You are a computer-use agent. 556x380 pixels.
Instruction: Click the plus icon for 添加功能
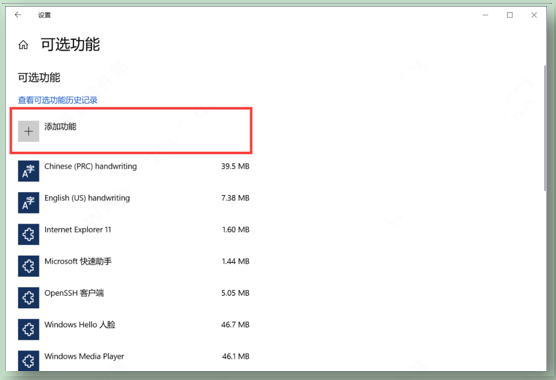click(29, 132)
